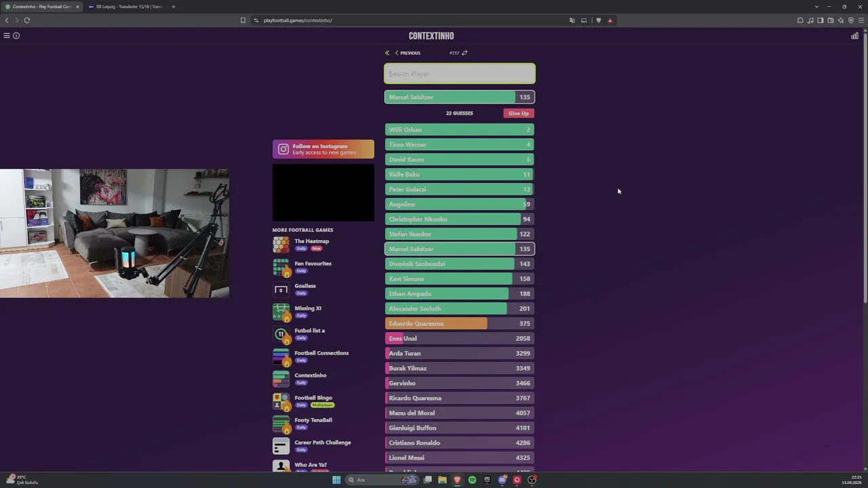The width and height of the screenshot is (868, 488).
Task: Go back in the browser
Action: coord(7,20)
